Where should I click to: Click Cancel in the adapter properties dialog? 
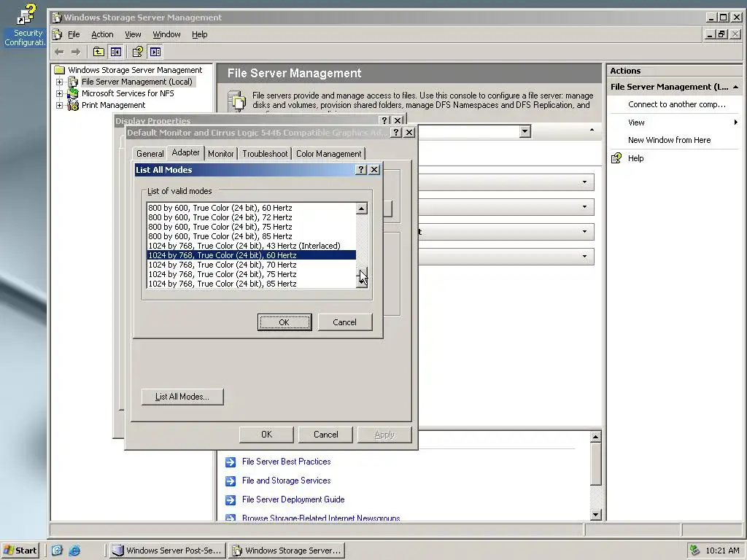coord(326,435)
